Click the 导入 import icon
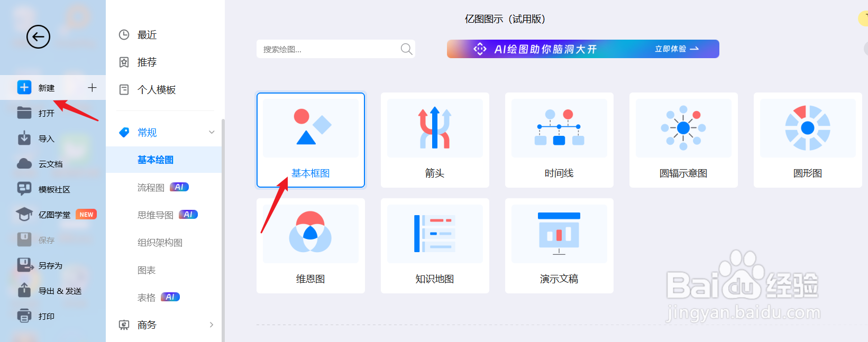The height and width of the screenshot is (342, 868). click(24, 138)
